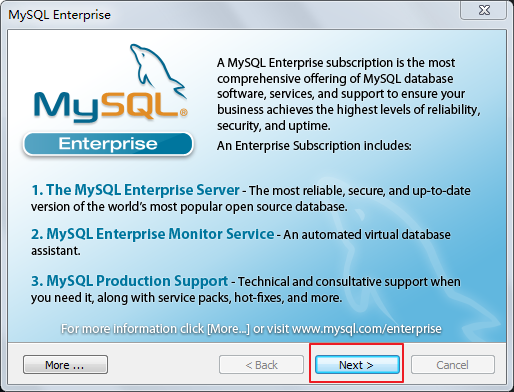Image resolution: width=514 pixels, height=392 pixels.
Task: Select 'MySQL Enterprise Monitor Service' heading
Action: coord(160,234)
